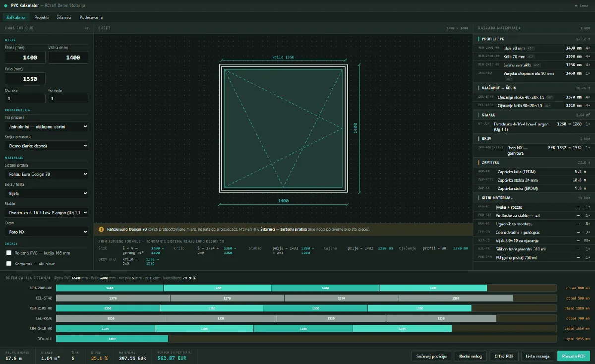Open the Boja / folija dropdown

47,193
